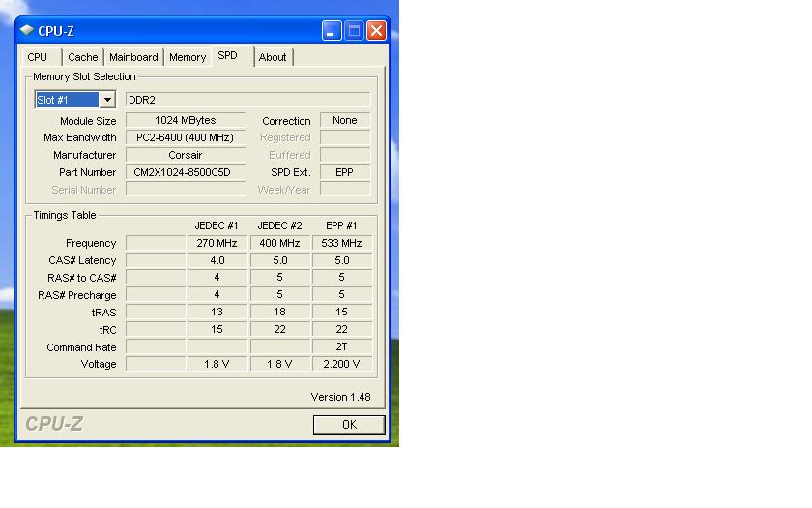Click the CPU-Z icon in the title bar

(27, 31)
